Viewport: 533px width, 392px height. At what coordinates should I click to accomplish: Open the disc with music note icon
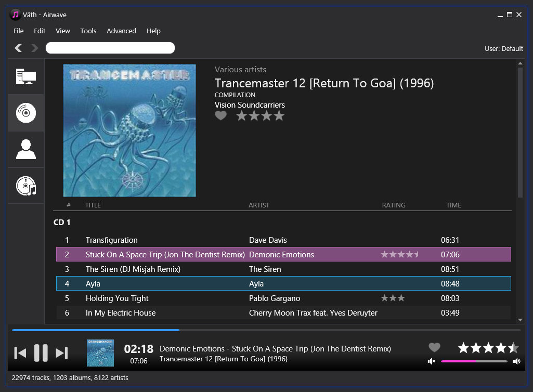(26, 186)
